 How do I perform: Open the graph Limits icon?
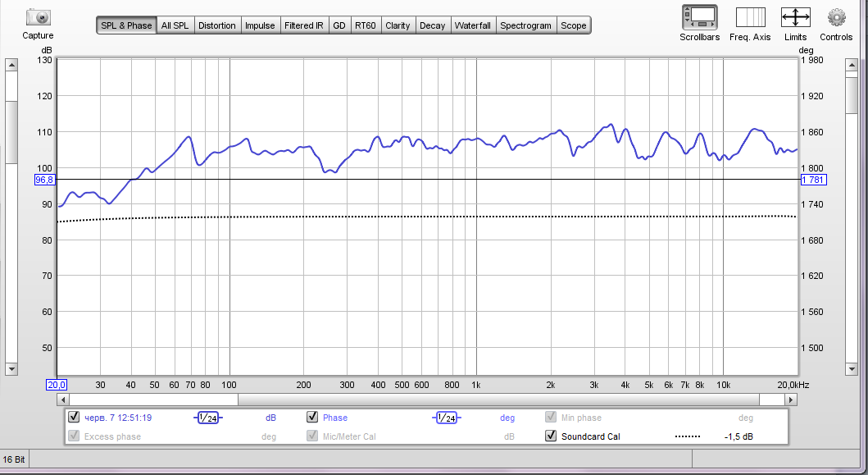(x=795, y=17)
